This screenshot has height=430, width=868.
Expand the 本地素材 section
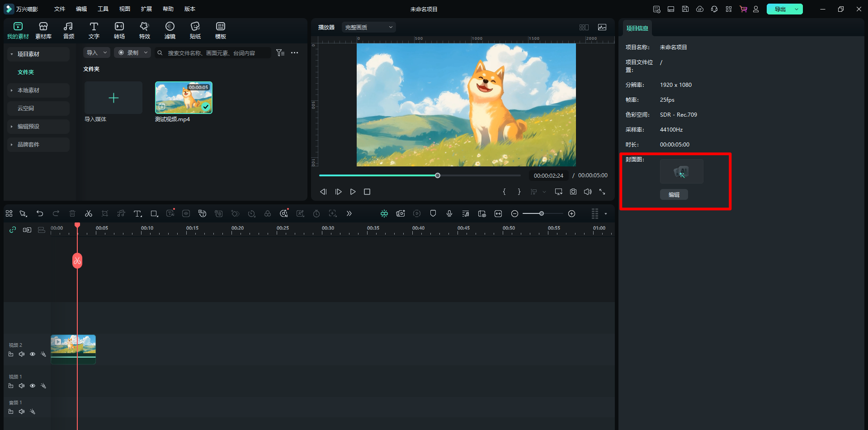(12, 90)
